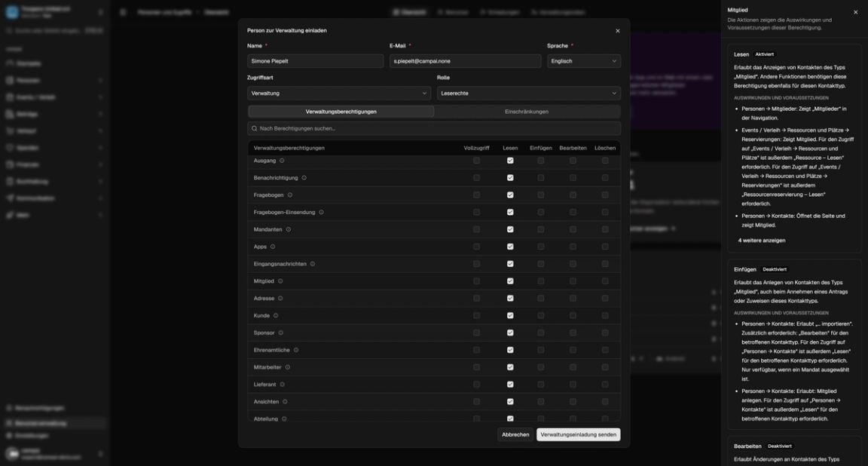The height and width of the screenshot is (466, 868).
Task: Open the Mitarbeiter info icon
Action: point(287,366)
